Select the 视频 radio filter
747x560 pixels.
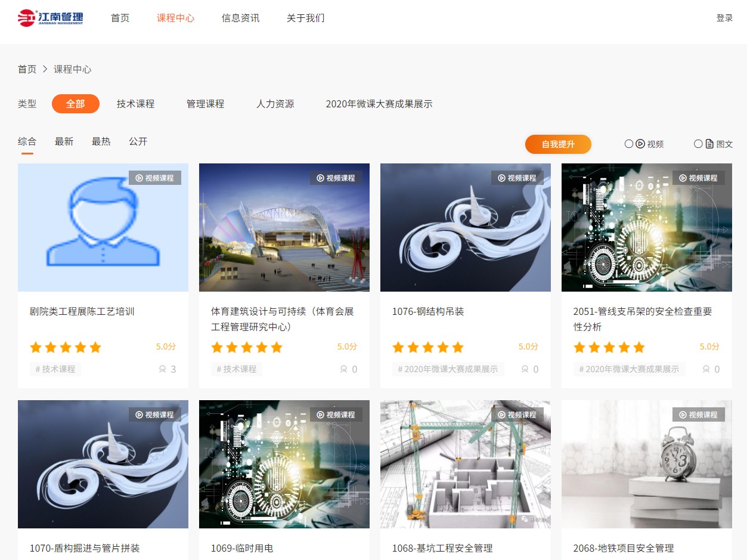629,144
